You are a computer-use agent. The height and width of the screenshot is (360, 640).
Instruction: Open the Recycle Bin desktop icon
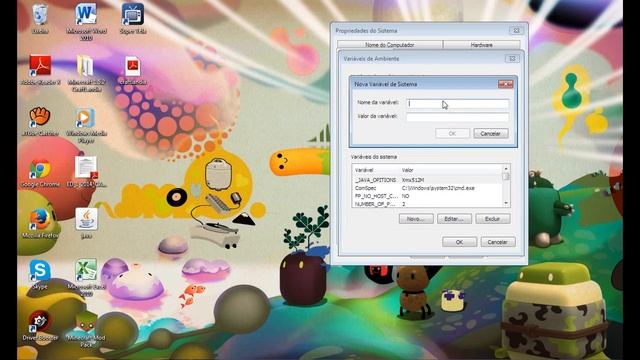pyautogui.click(x=40, y=18)
